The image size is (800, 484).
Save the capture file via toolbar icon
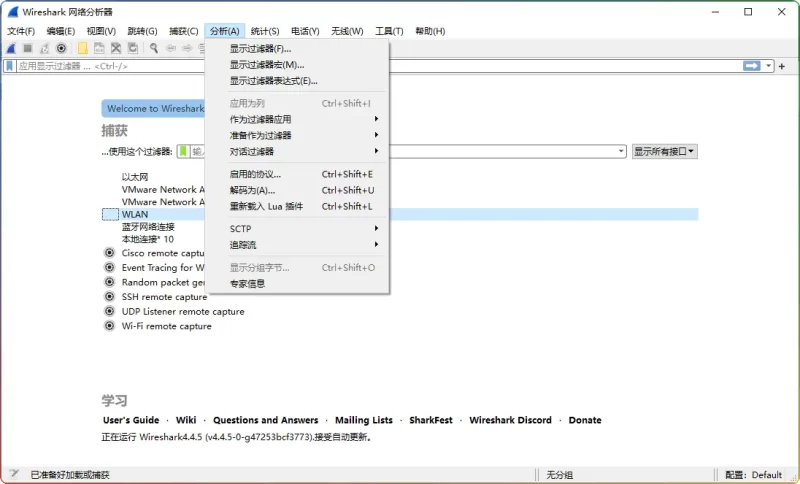click(99, 48)
